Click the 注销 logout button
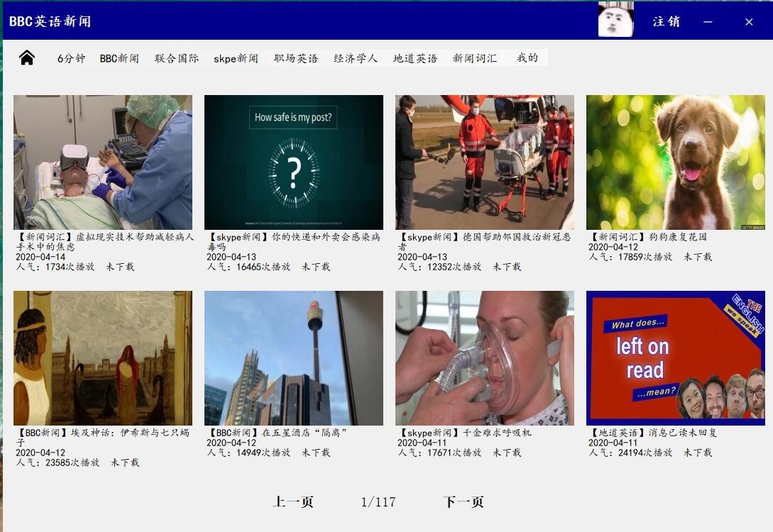 click(666, 21)
